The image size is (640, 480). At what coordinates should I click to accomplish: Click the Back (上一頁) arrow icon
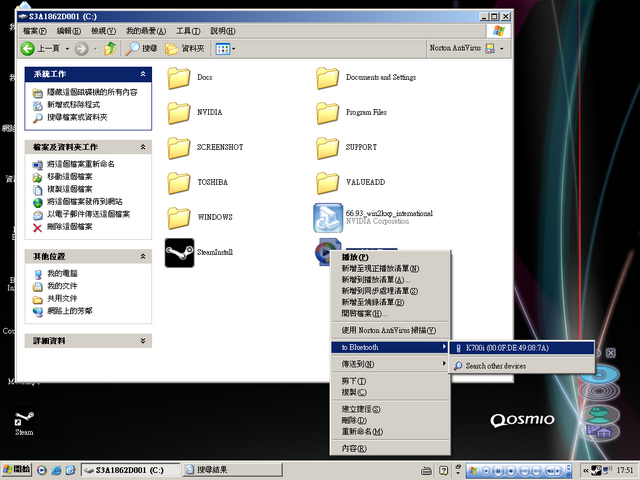28,49
